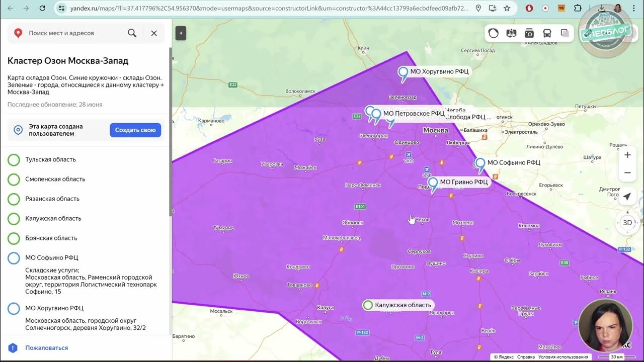
Task: Click the Слобода РФЦ map label
Action: (x=468, y=117)
